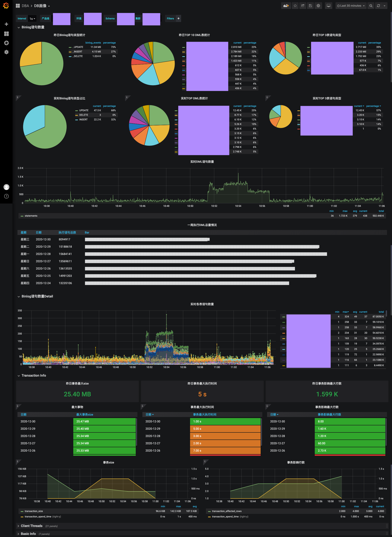The height and width of the screenshot is (537, 392).
Task: Sort by 执行语句总数 column header
Action: click(x=67, y=232)
